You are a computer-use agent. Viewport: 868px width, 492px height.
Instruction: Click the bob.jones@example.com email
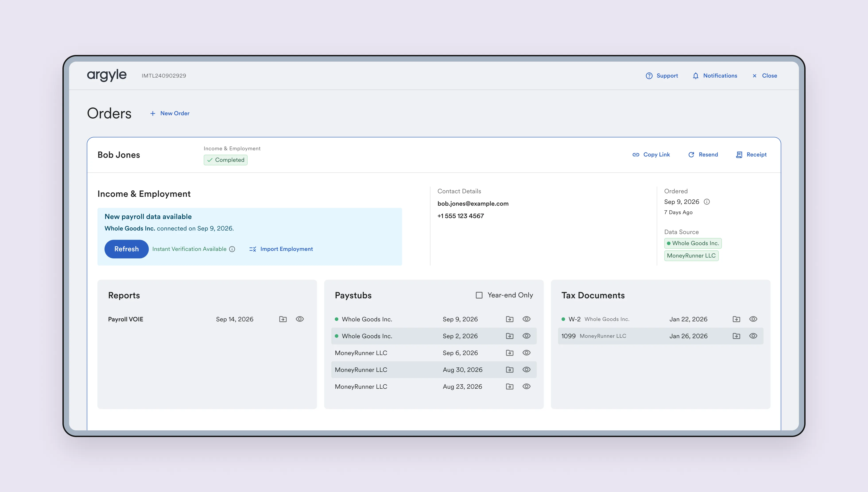pyautogui.click(x=473, y=204)
